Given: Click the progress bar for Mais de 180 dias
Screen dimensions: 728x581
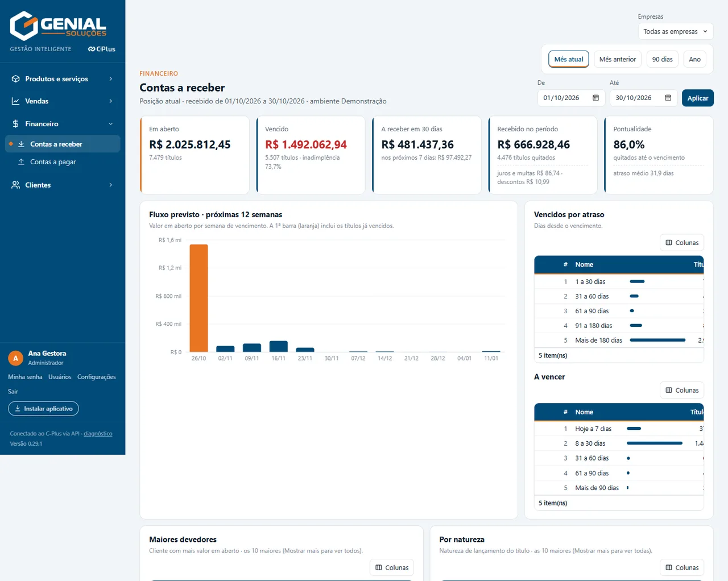Looking at the screenshot, I should tap(657, 341).
